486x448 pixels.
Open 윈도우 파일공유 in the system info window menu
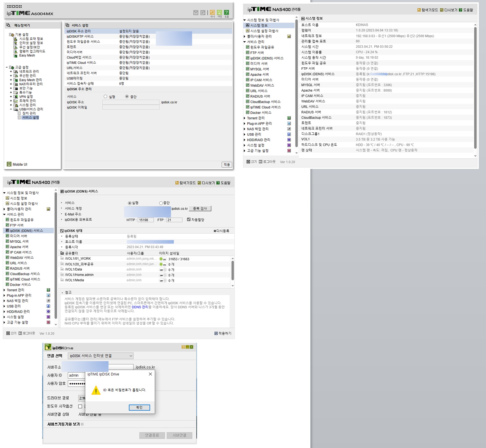click(262, 47)
